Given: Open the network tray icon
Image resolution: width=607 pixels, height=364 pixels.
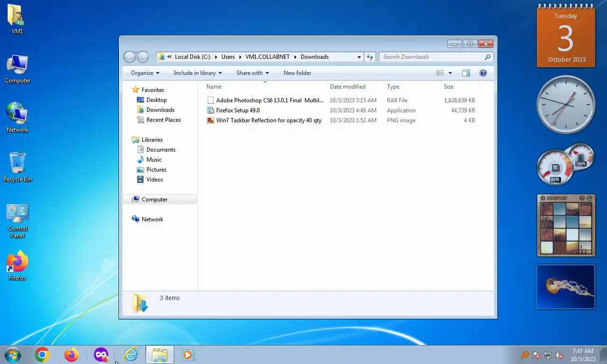Looking at the screenshot, I should 548,355.
